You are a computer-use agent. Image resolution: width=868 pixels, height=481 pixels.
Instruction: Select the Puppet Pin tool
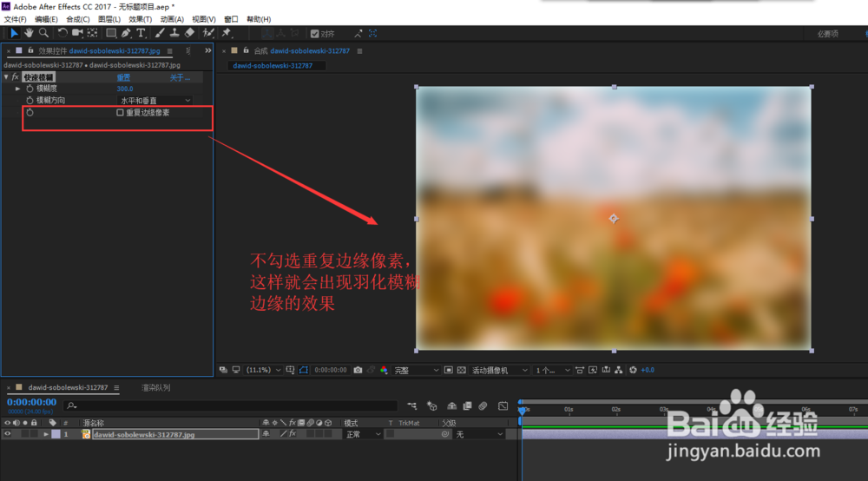pos(227,33)
